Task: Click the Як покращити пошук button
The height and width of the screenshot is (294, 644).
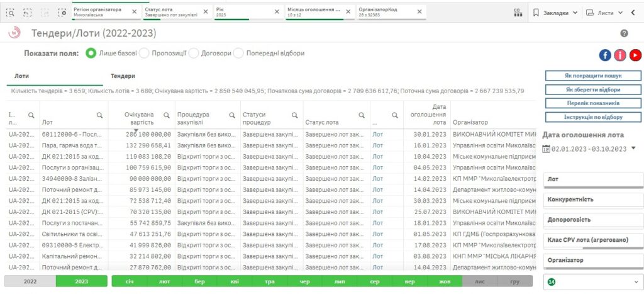Action: coord(593,76)
